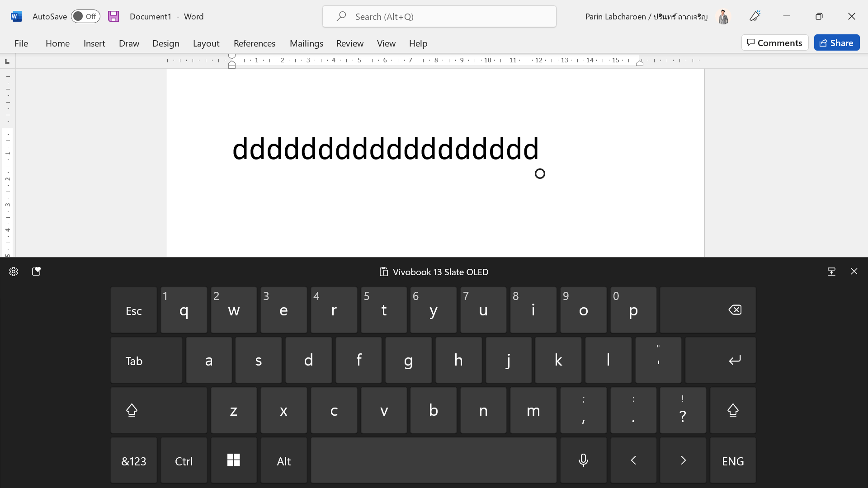Open the emoji clipboard panel icon
This screenshot has height=488, width=868.
(37, 272)
